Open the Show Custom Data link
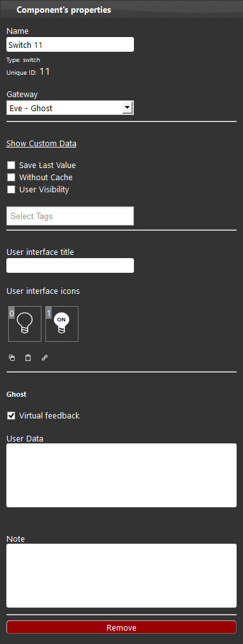The width and height of the screenshot is (243, 644). click(x=41, y=143)
